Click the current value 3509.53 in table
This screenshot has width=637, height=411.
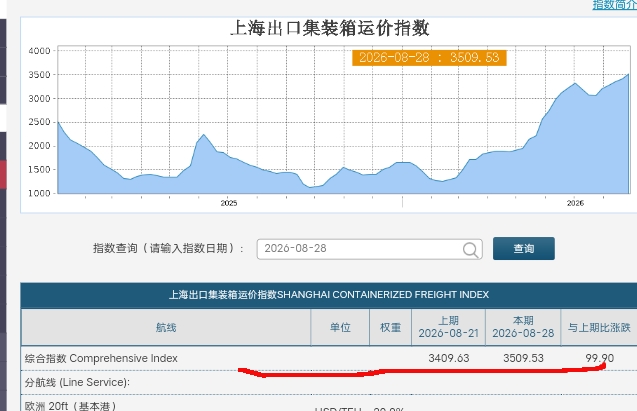(x=523, y=358)
